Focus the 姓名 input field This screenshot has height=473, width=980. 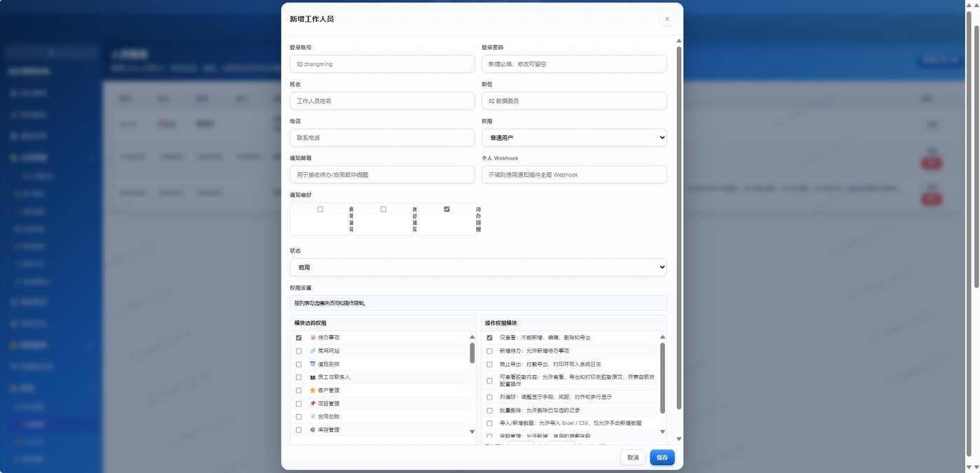382,101
